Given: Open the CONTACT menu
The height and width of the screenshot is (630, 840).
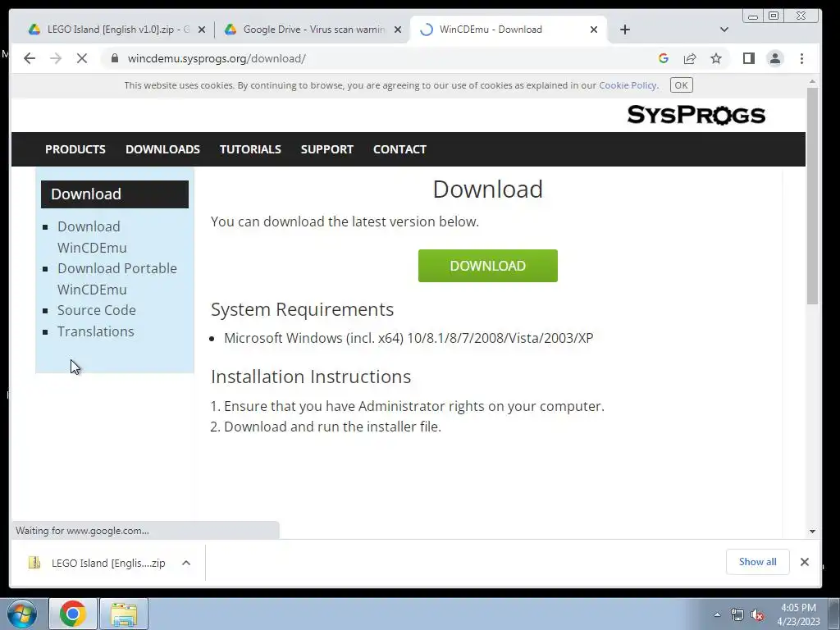Looking at the screenshot, I should pos(399,149).
